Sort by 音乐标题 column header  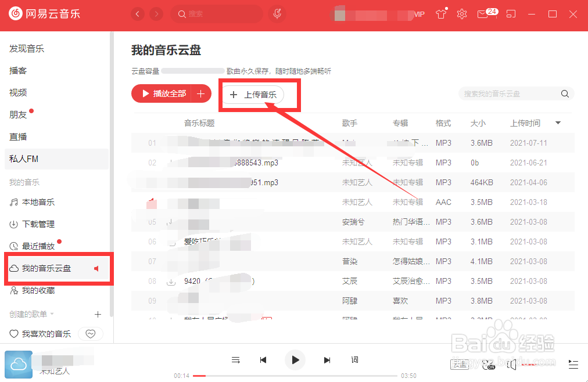click(x=199, y=123)
